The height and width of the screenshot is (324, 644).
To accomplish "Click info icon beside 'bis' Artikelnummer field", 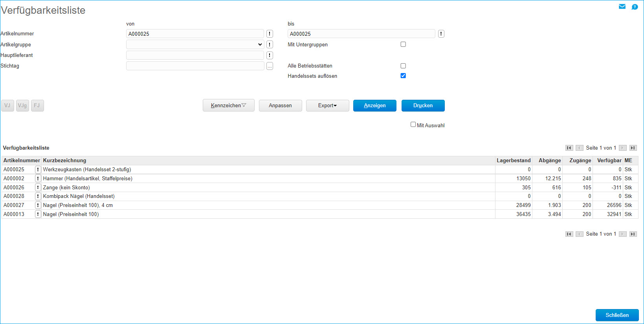I will (441, 34).
